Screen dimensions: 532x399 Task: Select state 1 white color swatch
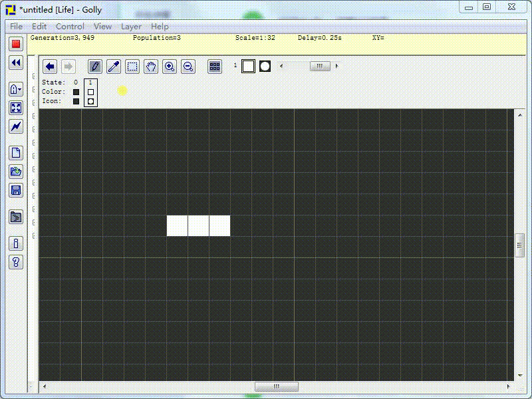pyautogui.click(x=90, y=92)
